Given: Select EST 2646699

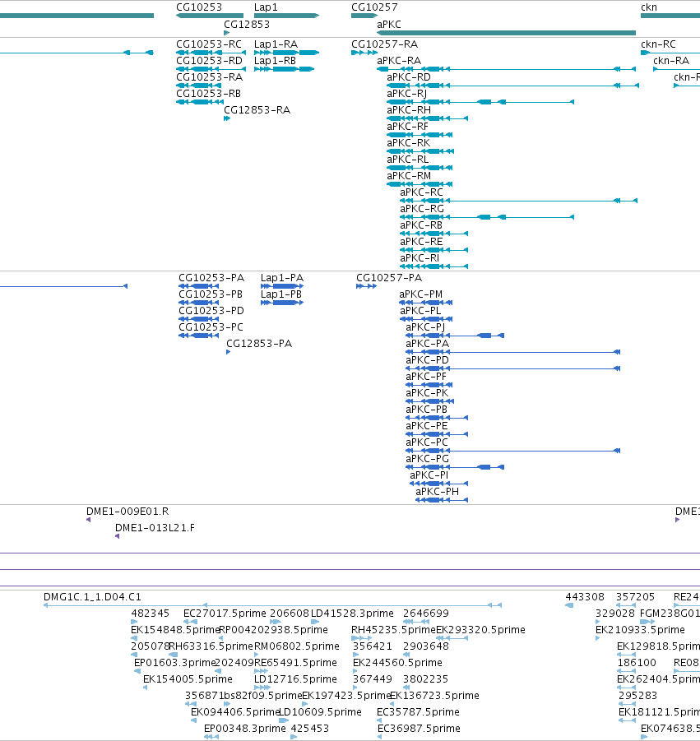Looking at the screenshot, I should coord(426,614).
